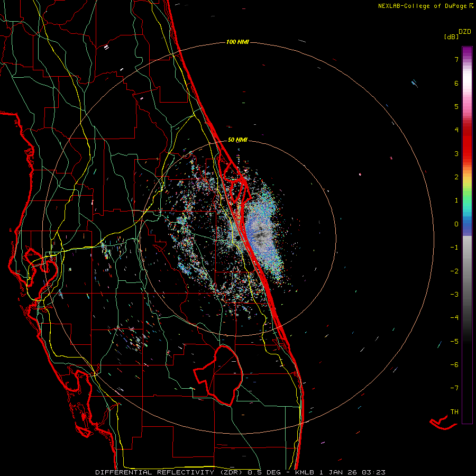Click the Lake Okeechobee outline

click(218, 375)
